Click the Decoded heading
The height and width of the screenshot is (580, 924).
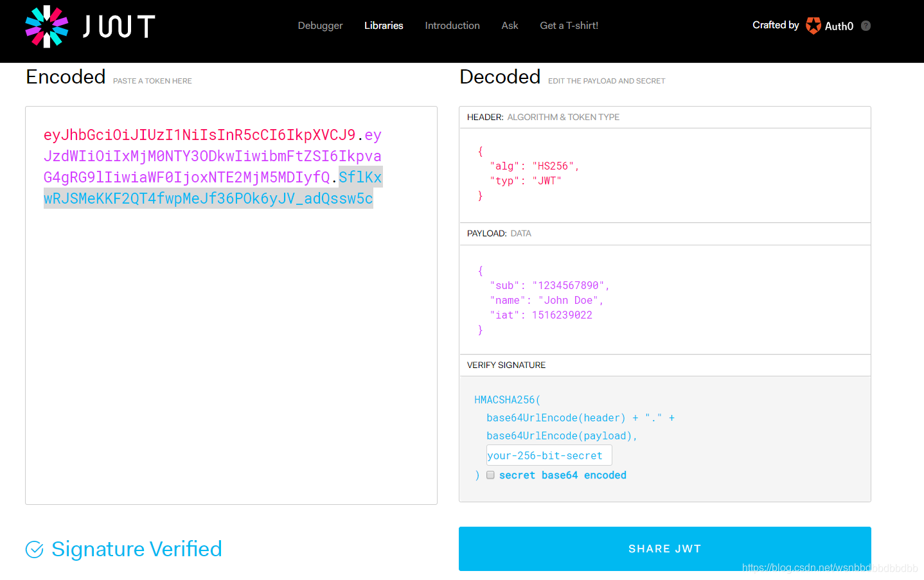500,76
